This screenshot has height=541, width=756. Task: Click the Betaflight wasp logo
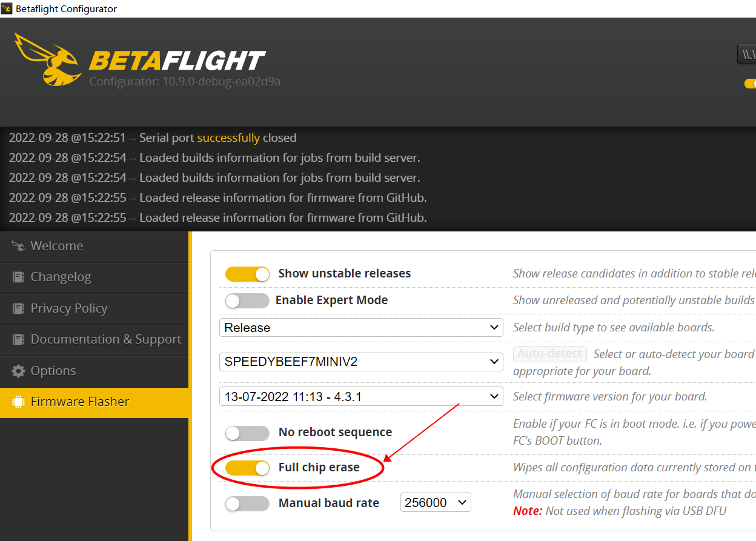[48, 59]
